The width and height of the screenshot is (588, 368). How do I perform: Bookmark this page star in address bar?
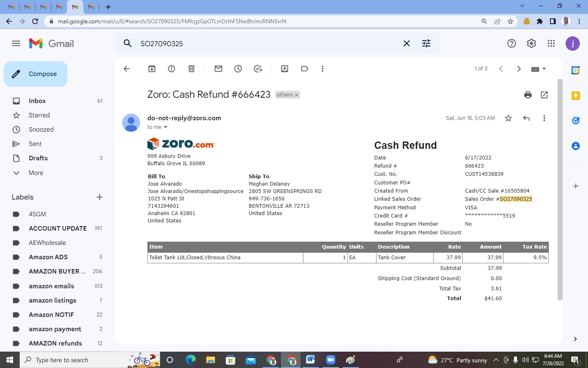pyautogui.click(x=510, y=21)
